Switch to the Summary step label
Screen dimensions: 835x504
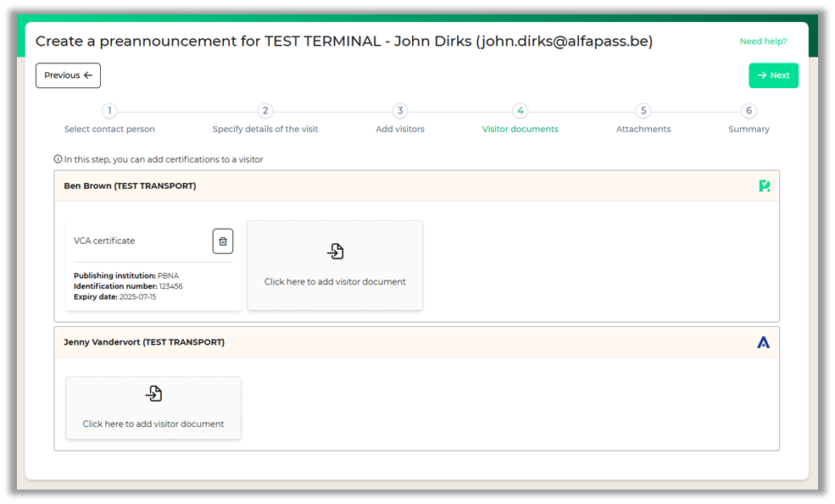coord(749,130)
